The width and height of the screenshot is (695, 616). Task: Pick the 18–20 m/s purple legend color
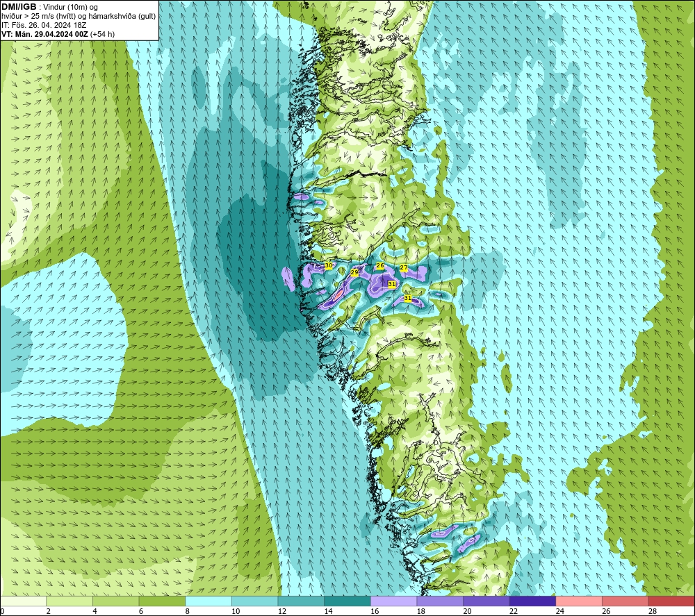[440, 601]
